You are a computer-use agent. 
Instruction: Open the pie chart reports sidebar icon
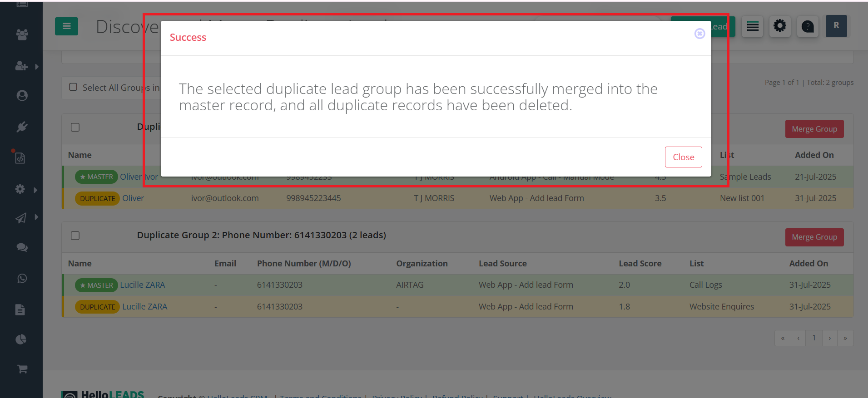(x=21, y=339)
